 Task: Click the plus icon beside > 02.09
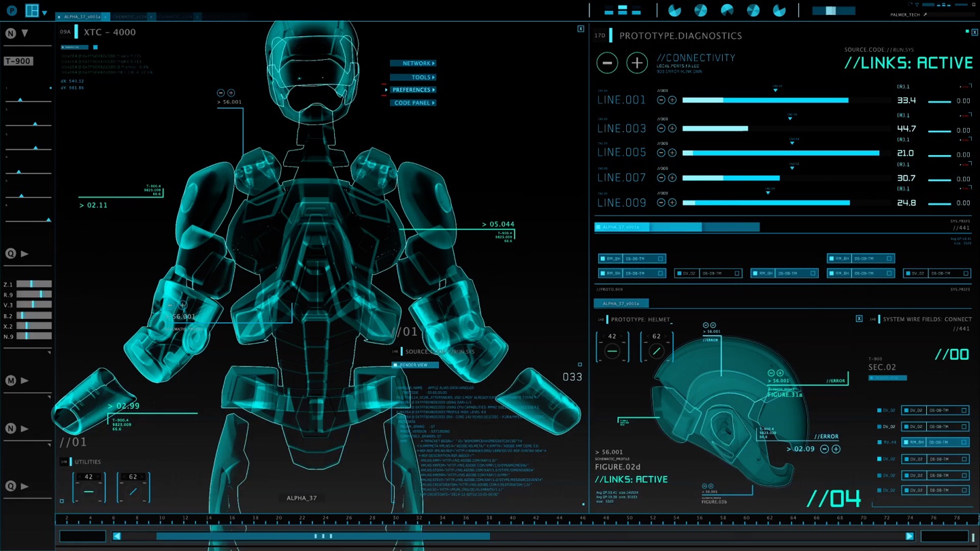pos(836,449)
